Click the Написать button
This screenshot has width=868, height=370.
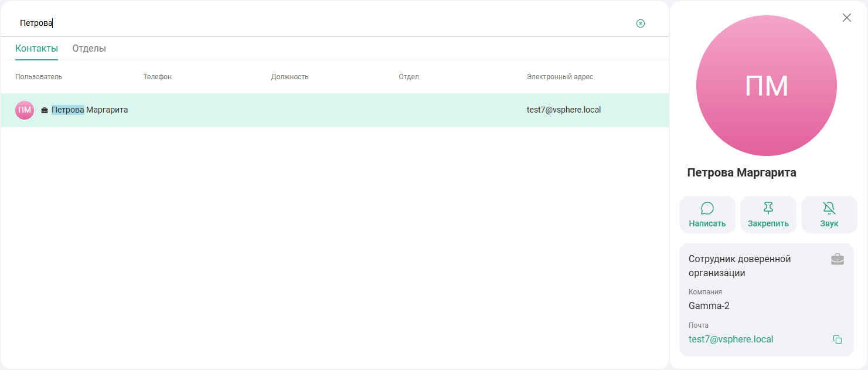coord(707,215)
